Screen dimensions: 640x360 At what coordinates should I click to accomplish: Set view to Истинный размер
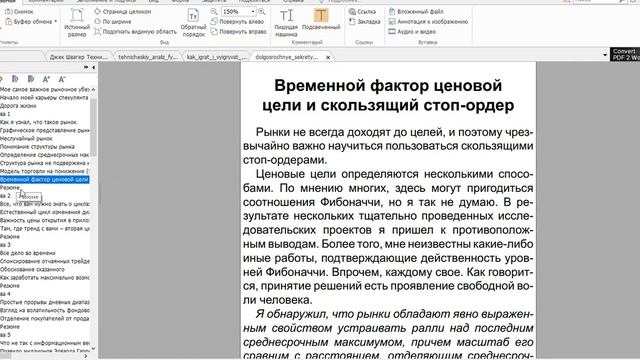click(77, 22)
